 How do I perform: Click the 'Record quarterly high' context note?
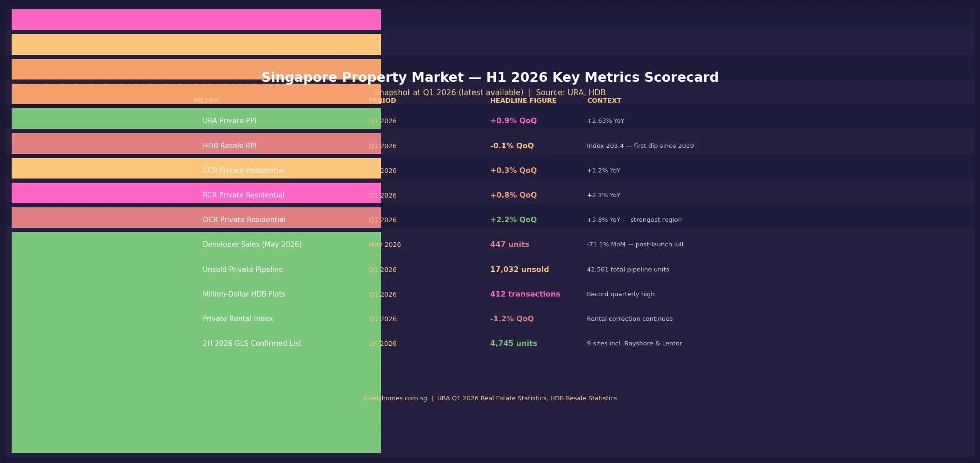pyautogui.click(x=621, y=294)
